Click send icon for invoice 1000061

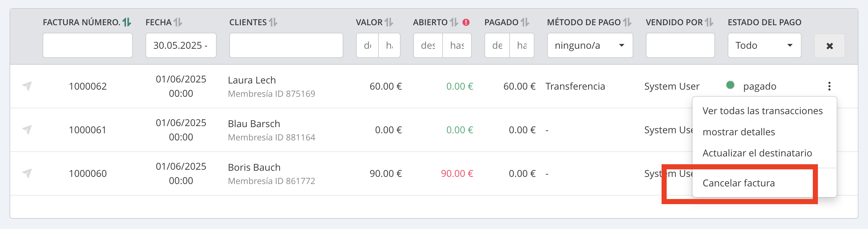click(27, 130)
